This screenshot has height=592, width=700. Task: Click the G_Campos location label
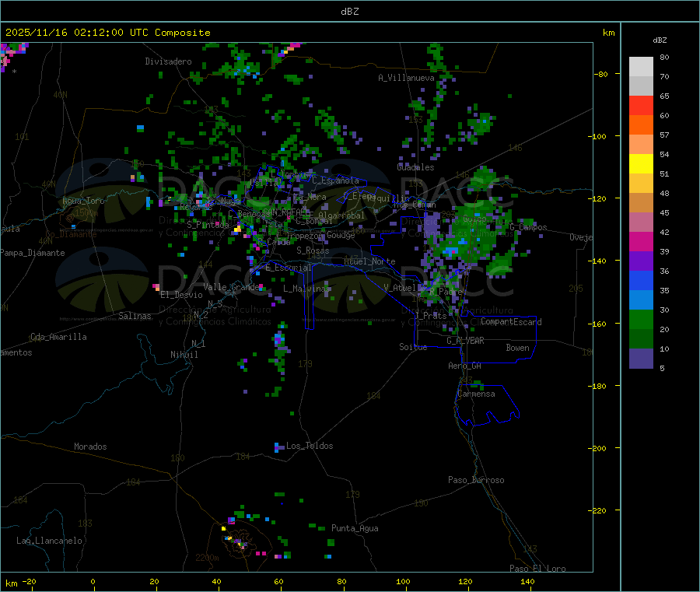(528, 227)
